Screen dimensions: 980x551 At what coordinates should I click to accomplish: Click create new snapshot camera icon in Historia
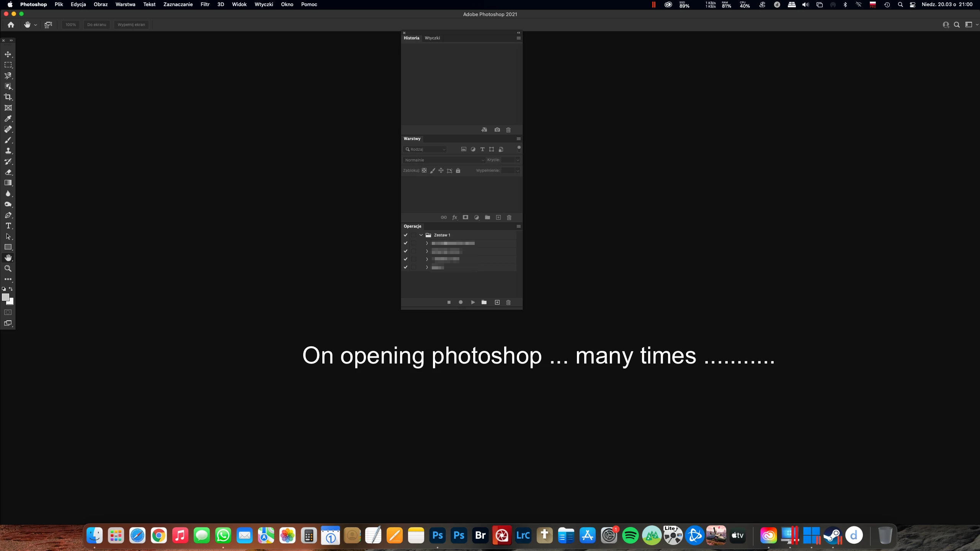(x=497, y=130)
